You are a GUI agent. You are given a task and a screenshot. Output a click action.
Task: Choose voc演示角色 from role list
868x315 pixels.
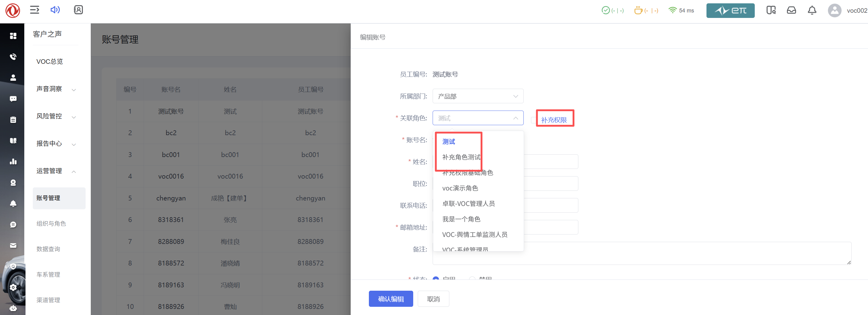460,188
